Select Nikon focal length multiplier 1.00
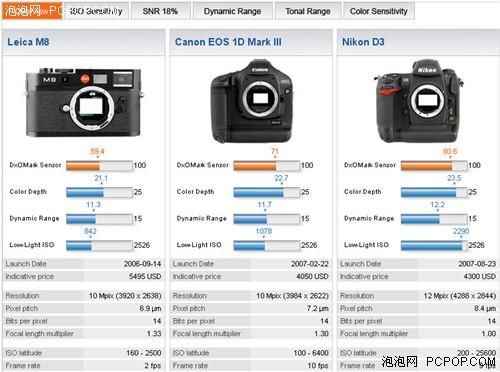This screenshot has height=372, width=500. pyautogui.click(x=489, y=334)
